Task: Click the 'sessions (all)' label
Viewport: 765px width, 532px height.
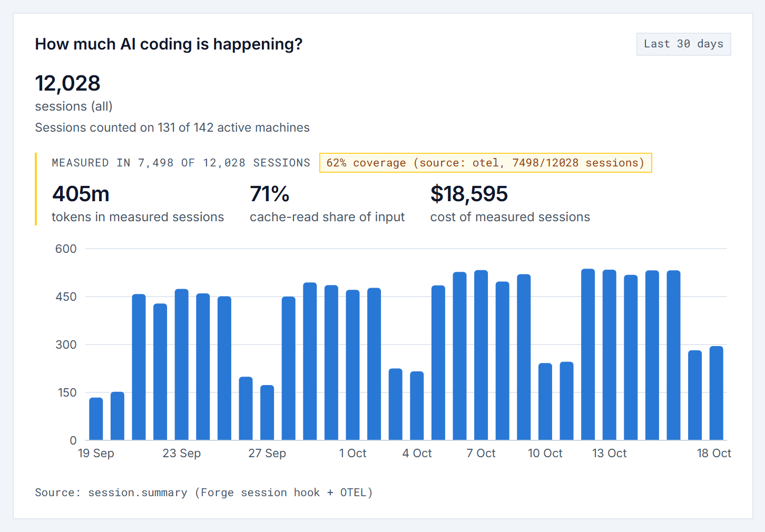Action: pyautogui.click(x=74, y=106)
